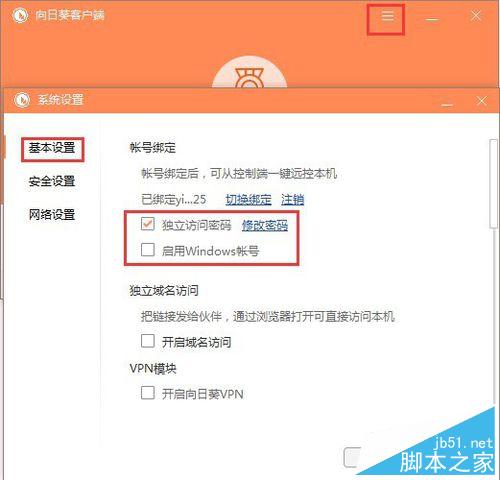Switch to the 安全设置 tab
The width and height of the screenshot is (500, 480).
(x=52, y=181)
